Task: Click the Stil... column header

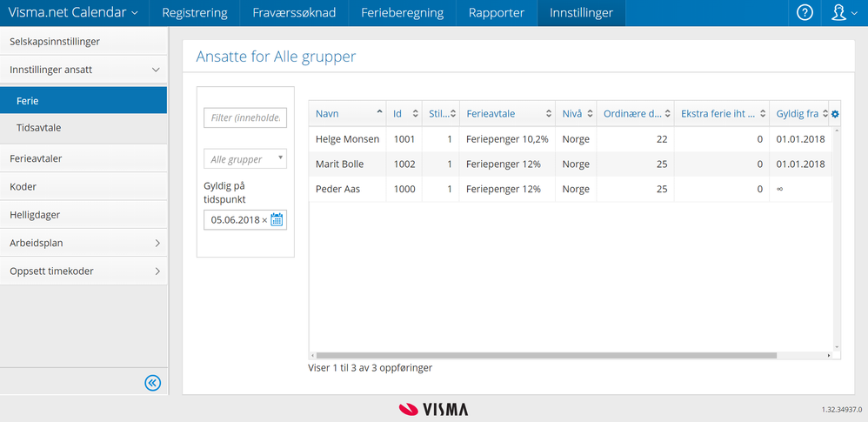Action: [441, 113]
